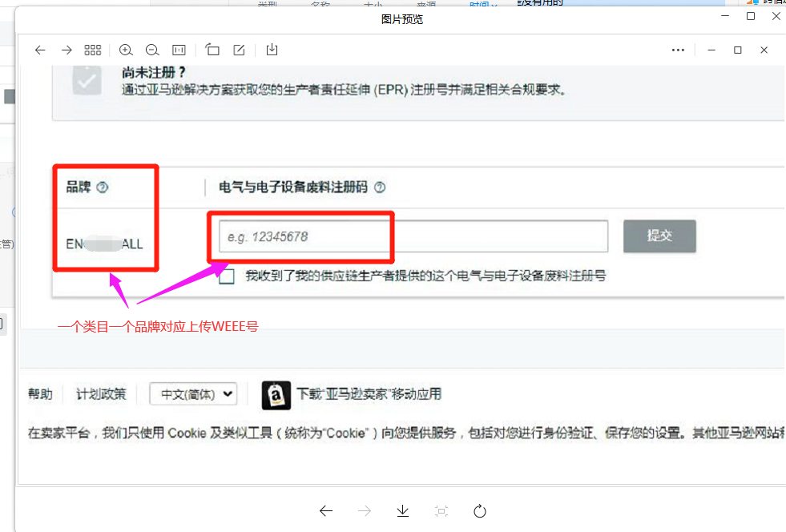
Task: Check the supply chain producer confirmation checkbox
Action: pyautogui.click(x=227, y=276)
